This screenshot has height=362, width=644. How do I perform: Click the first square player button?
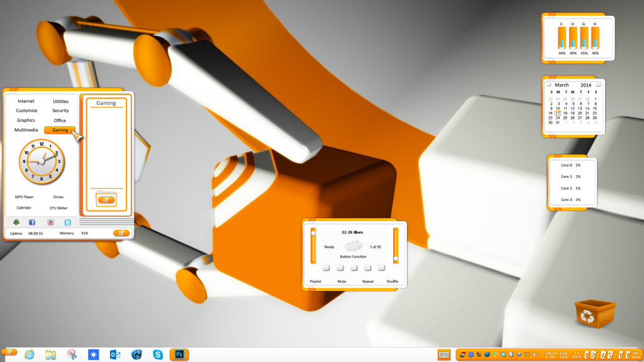[326, 268]
